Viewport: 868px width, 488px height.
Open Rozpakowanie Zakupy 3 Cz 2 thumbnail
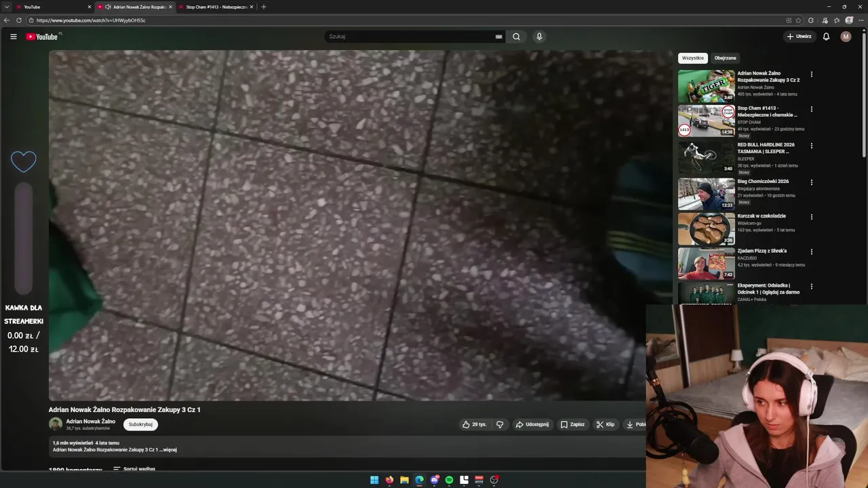click(707, 86)
